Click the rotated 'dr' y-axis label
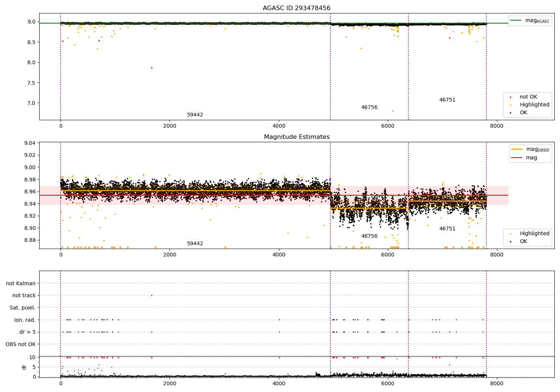This screenshot has width=560, height=392. [x=24, y=367]
